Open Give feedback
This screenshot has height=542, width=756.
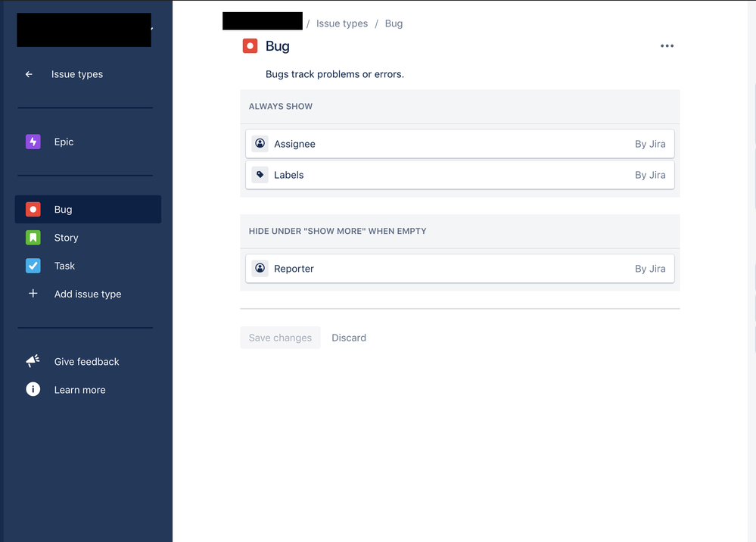(88, 362)
